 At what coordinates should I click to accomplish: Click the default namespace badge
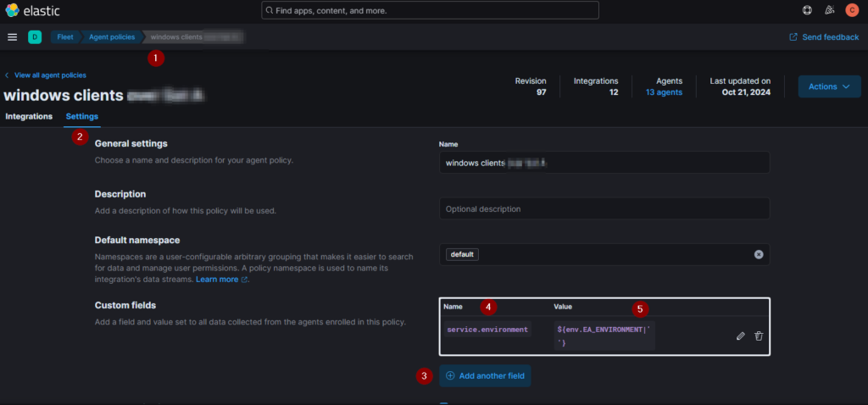tap(462, 254)
